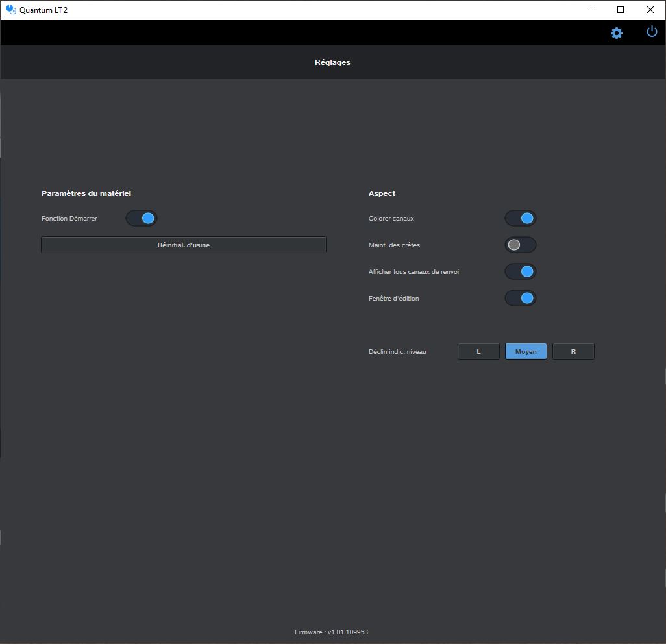This screenshot has height=644, width=666.
Task: Toggle the Fonction Démarrer switch
Action: coord(142,218)
